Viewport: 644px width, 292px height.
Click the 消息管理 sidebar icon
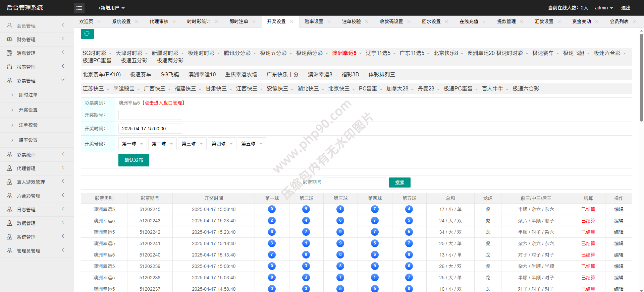click(9, 53)
